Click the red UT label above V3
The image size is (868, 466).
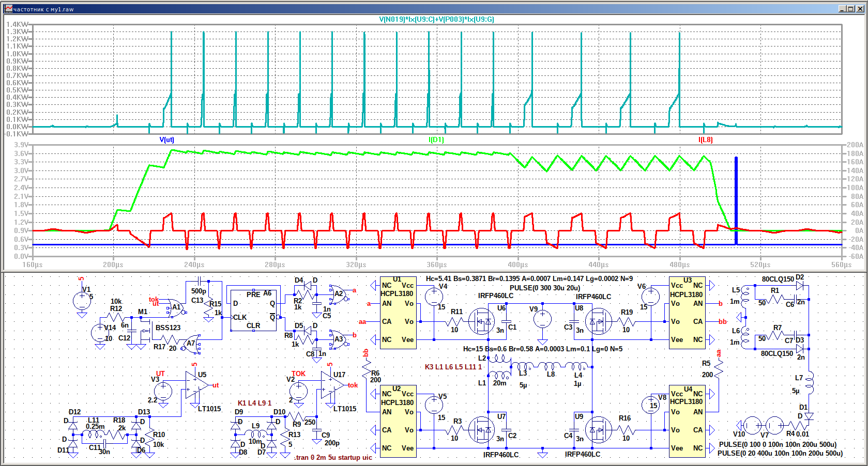(160, 374)
